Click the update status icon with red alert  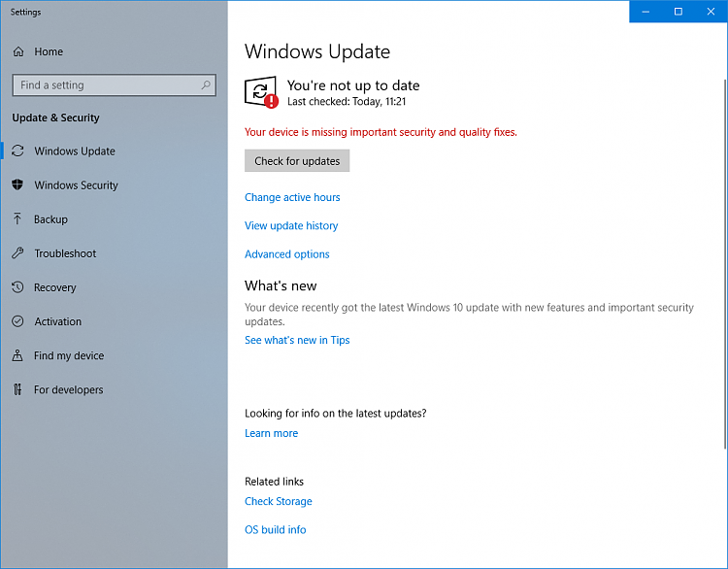(x=261, y=92)
